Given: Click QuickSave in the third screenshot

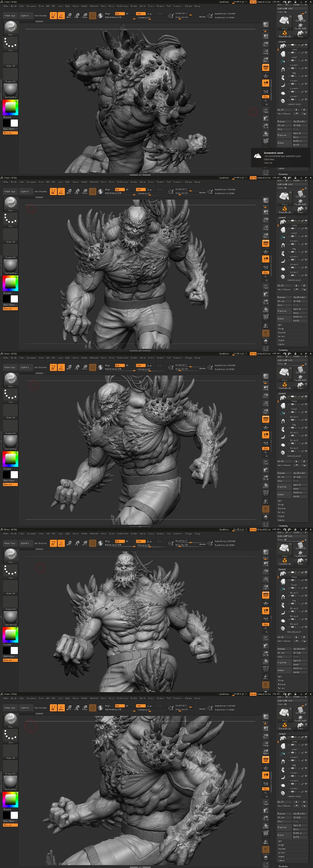Looking at the screenshot, I should pyautogui.click(x=224, y=354).
